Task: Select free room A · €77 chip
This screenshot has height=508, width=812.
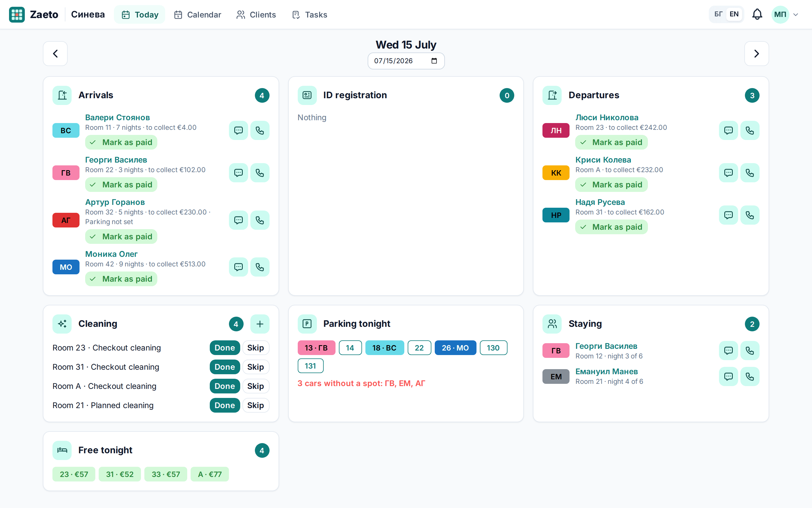Action: [210, 474]
